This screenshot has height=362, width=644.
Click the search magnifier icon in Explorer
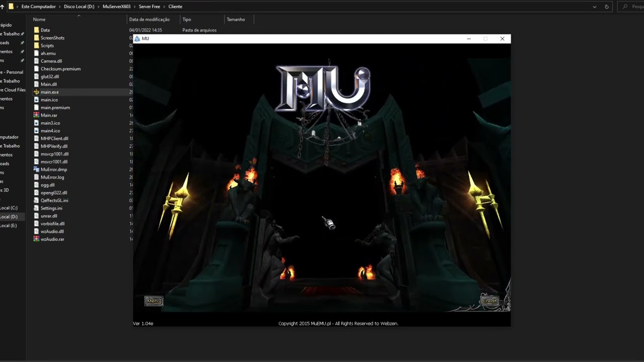tap(625, 7)
